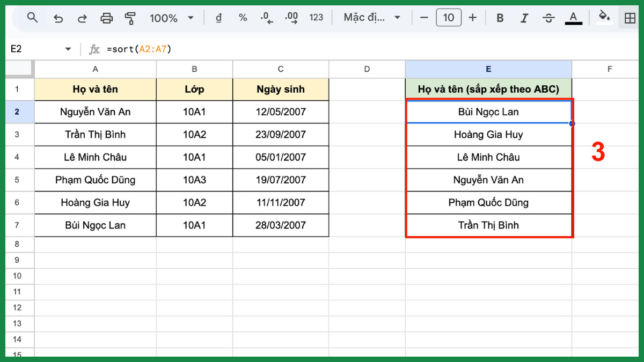Viewport: 644px width, 362px height.
Task: Increase decimal places
Action: point(291,18)
